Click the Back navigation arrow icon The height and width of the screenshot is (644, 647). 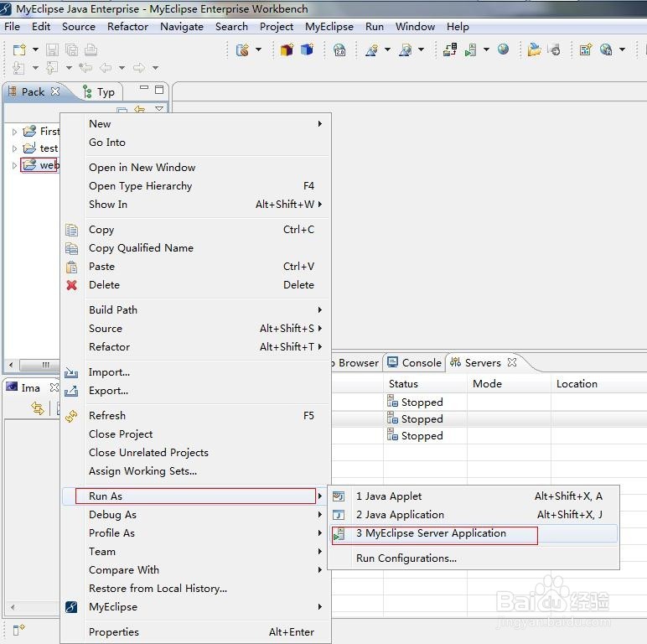[x=106, y=67]
